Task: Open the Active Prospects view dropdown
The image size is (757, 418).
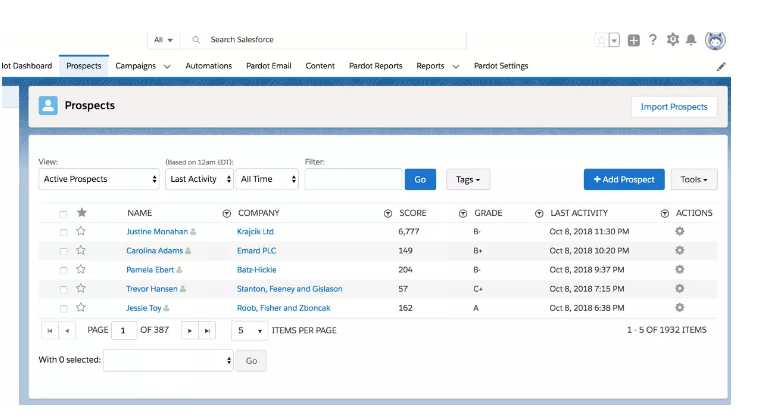Action: pos(99,179)
